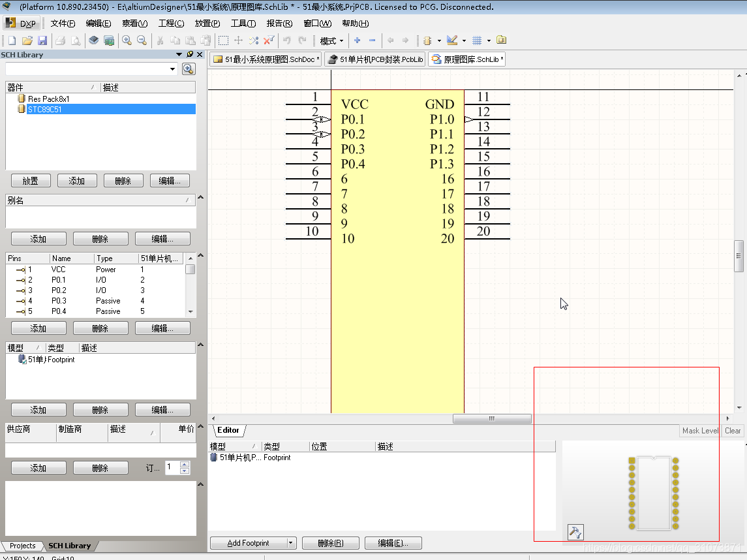Screen dimensions: 747x560
Task: Click the magnifier icon beside the library filter
Action: click(x=189, y=69)
